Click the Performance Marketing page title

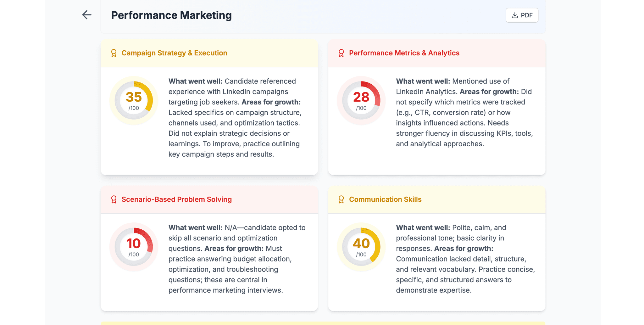tap(171, 15)
